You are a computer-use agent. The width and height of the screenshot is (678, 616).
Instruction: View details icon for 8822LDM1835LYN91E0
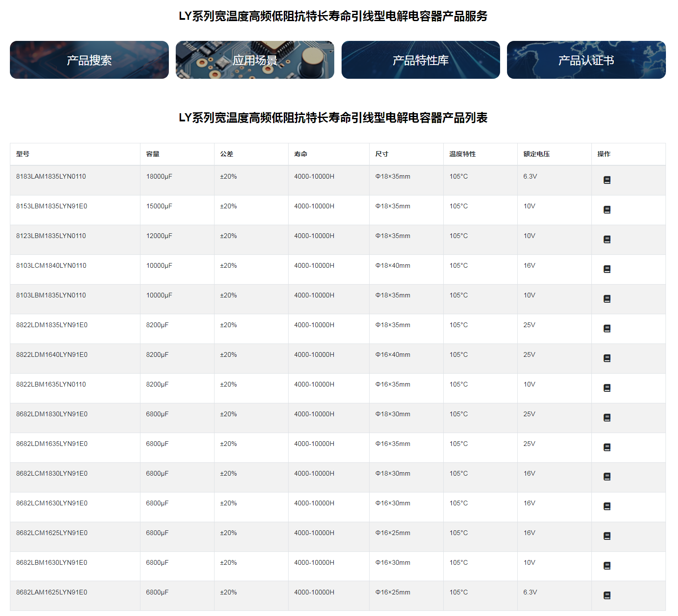tap(607, 328)
